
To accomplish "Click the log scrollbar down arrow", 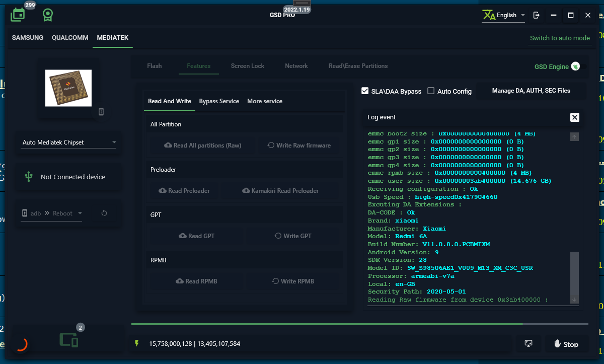I will 574,299.
